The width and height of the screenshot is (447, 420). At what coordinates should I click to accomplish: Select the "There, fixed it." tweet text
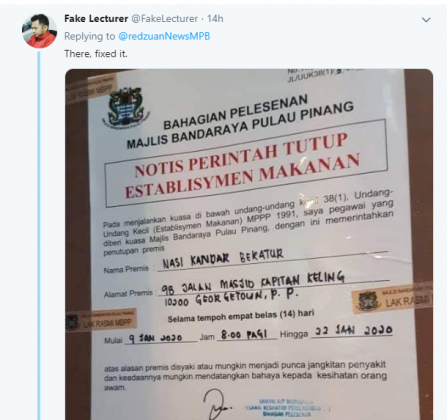(96, 54)
